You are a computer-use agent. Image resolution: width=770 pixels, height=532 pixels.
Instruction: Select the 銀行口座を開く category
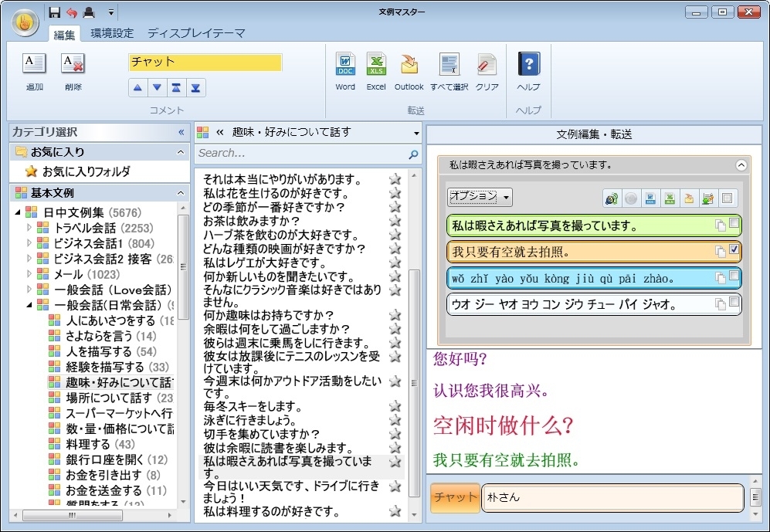click(x=104, y=459)
